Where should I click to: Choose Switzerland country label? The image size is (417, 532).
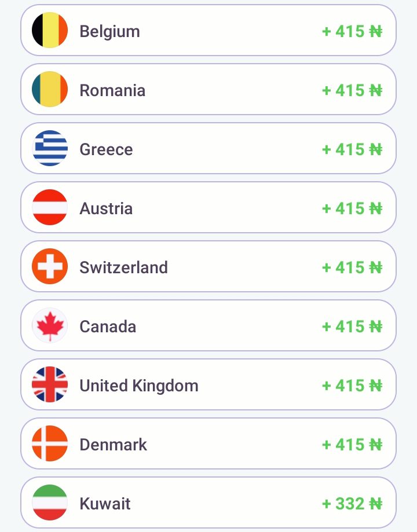[x=123, y=267]
